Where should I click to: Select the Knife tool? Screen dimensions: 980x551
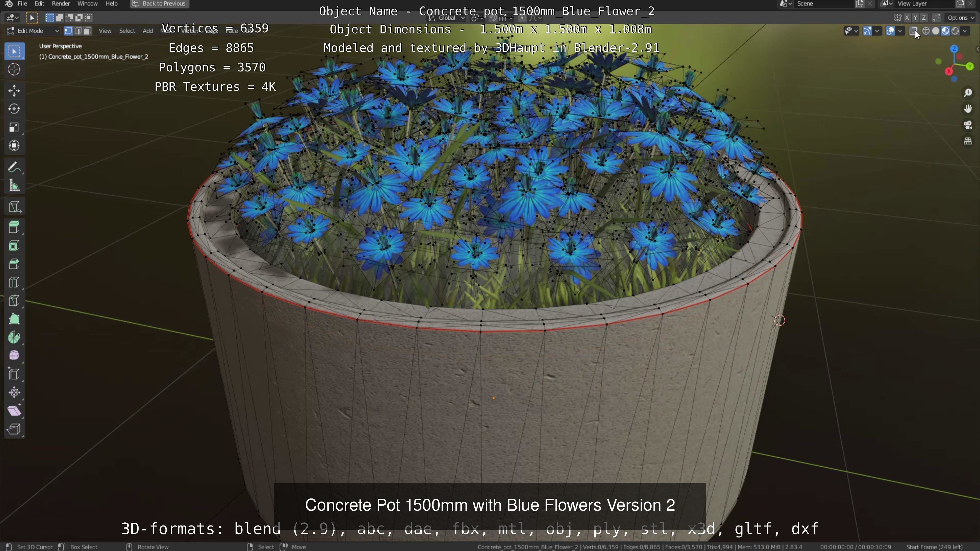tap(15, 301)
